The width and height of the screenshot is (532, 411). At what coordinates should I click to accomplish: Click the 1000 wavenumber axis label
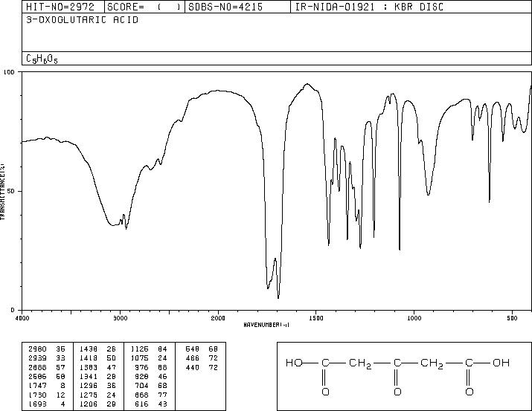click(x=414, y=318)
